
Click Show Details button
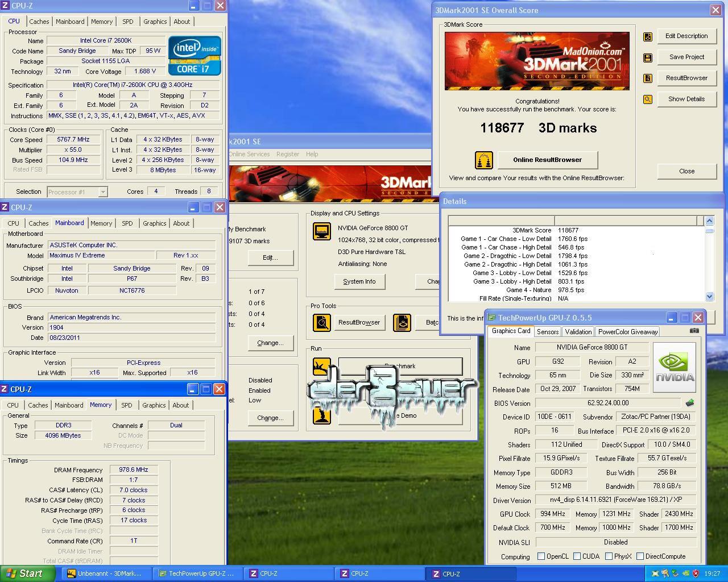(x=686, y=99)
